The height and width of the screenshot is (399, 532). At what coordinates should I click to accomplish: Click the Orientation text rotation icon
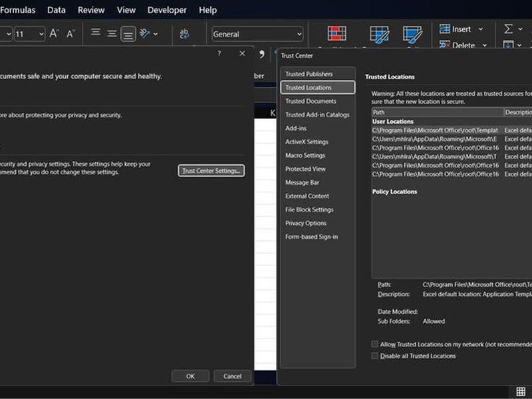tap(145, 34)
